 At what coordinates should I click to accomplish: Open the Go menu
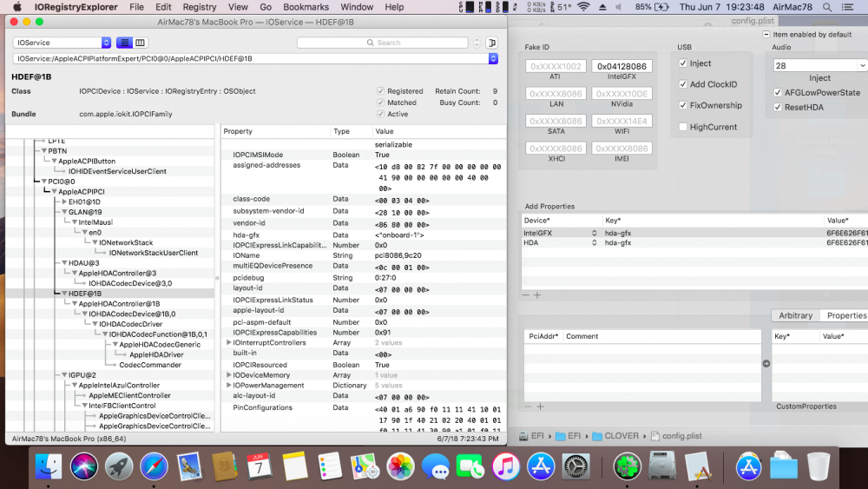266,7
